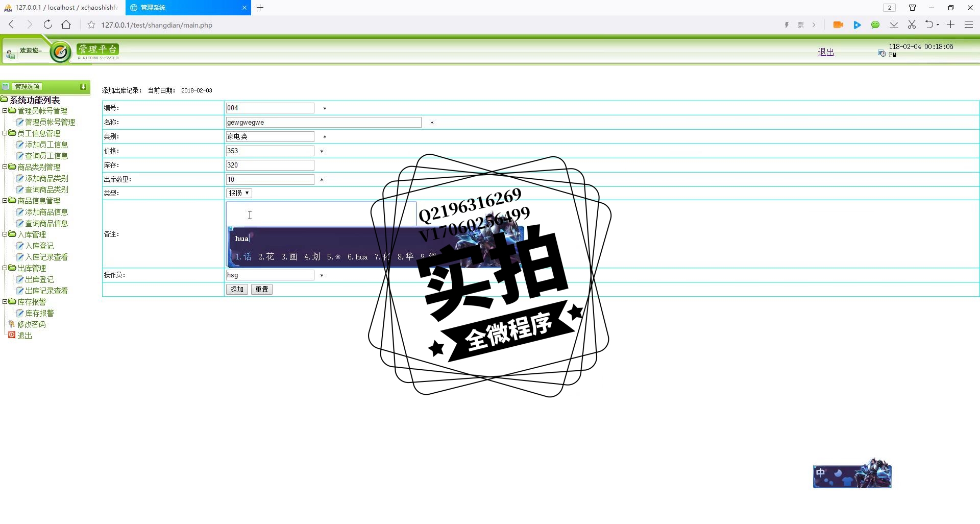Click the blue play toolbar icon
This screenshot has height=524, width=980.
click(857, 25)
